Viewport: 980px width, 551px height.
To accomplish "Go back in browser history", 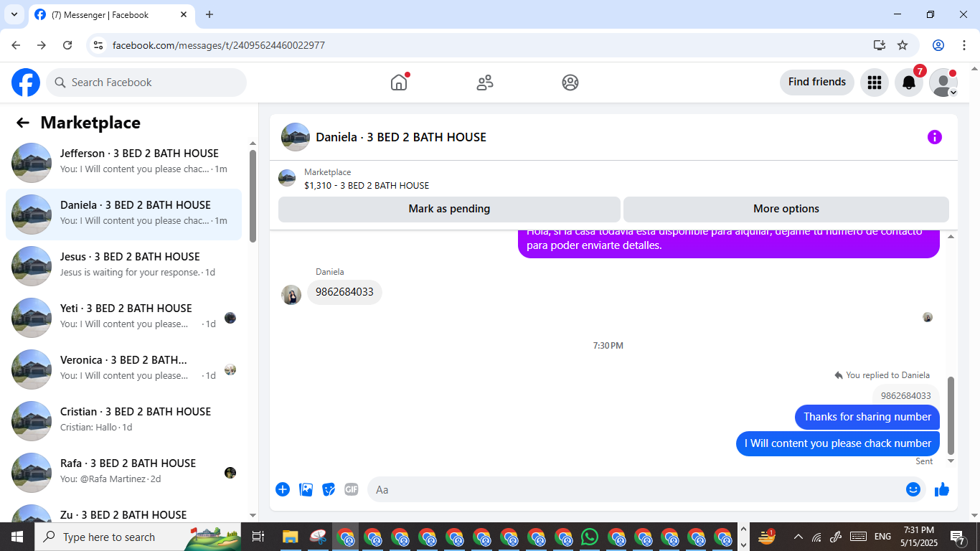I will [16, 45].
